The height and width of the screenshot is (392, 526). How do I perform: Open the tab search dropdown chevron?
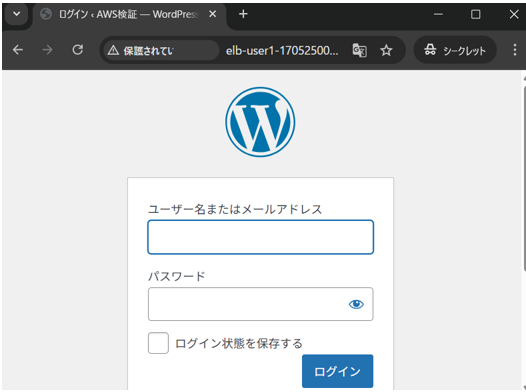coord(16,14)
